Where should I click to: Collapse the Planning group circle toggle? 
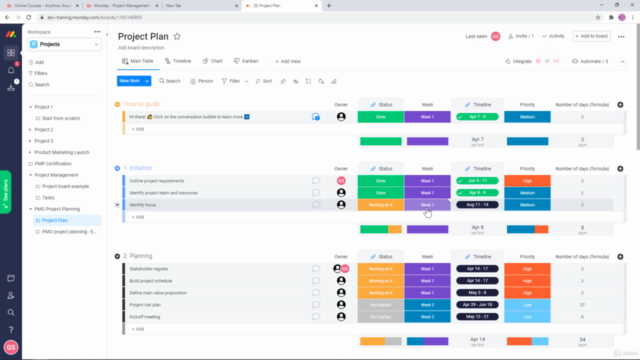(117, 256)
